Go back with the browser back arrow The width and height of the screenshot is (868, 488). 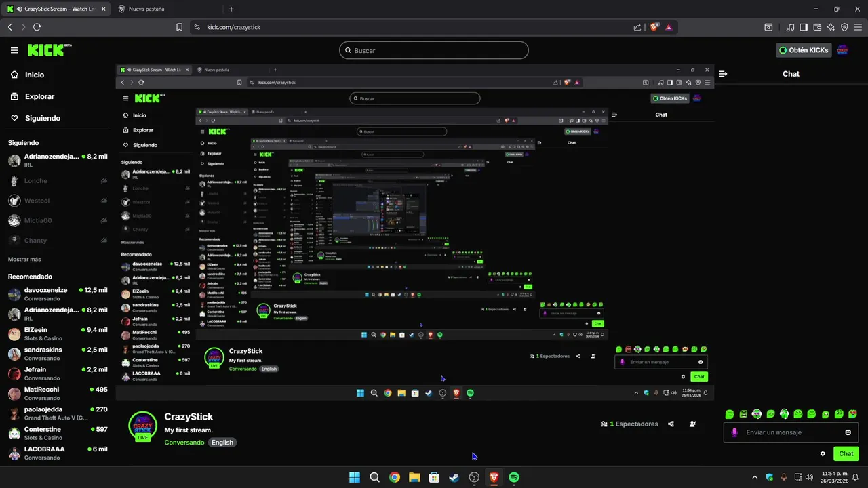pos(9,27)
